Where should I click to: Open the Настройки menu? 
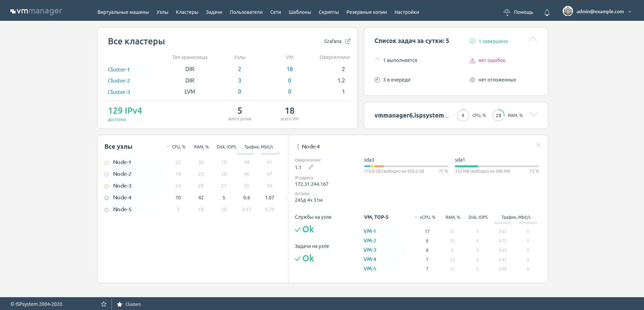(407, 12)
